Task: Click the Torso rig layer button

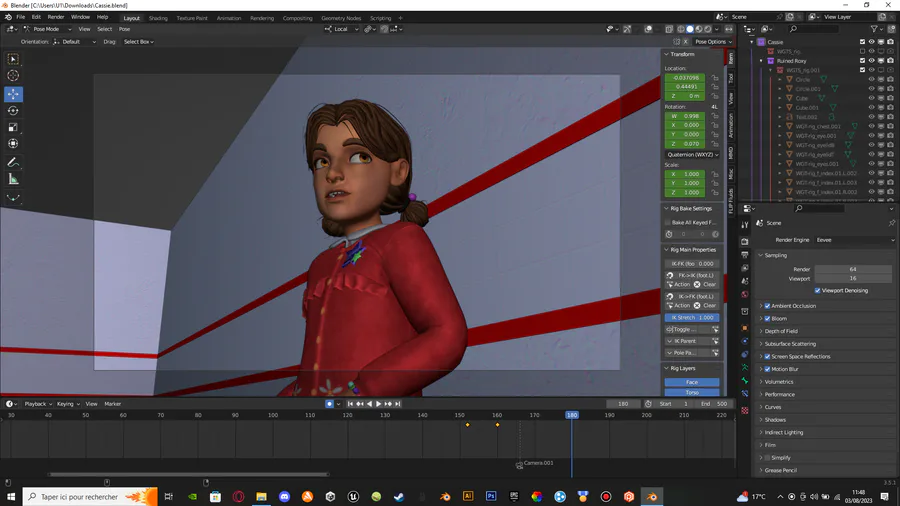Action: click(x=692, y=392)
